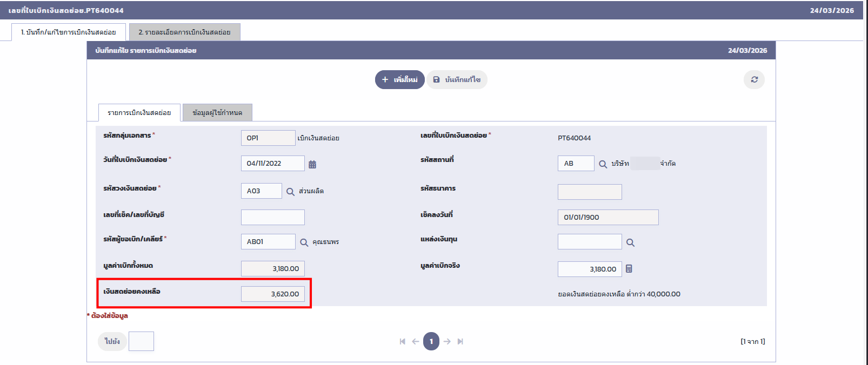
Task: Click the refresh icon button
Action: pyautogui.click(x=754, y=79)
